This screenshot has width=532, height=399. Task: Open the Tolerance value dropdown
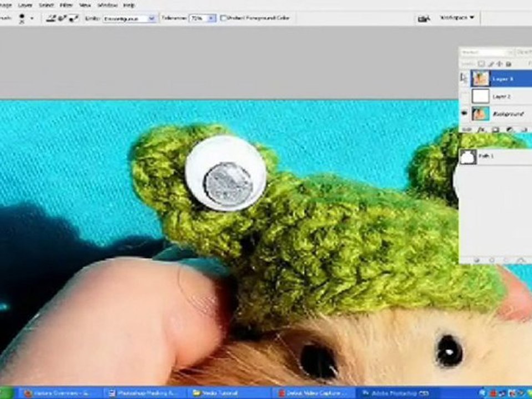pyautogui.click(x=211, y=18)
